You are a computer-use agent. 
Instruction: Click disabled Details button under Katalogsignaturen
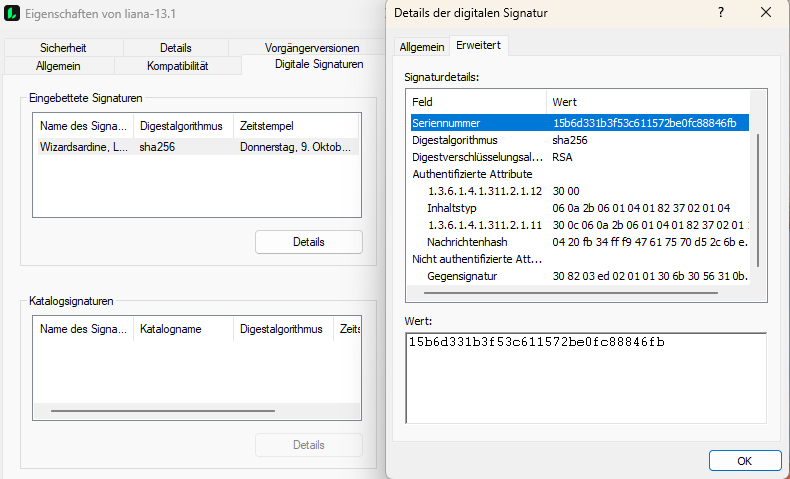coord(309,445)
